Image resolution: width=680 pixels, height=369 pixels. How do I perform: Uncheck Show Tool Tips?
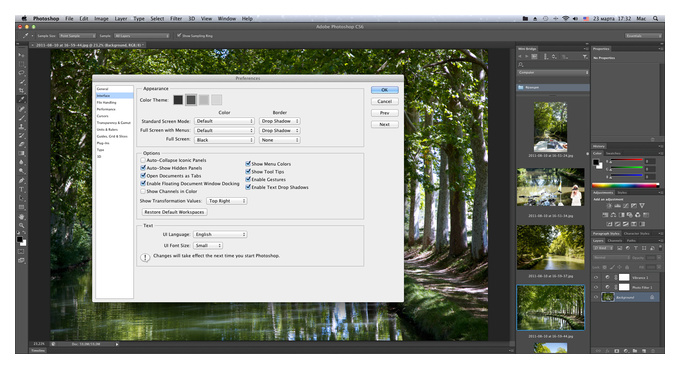[248, 172]
